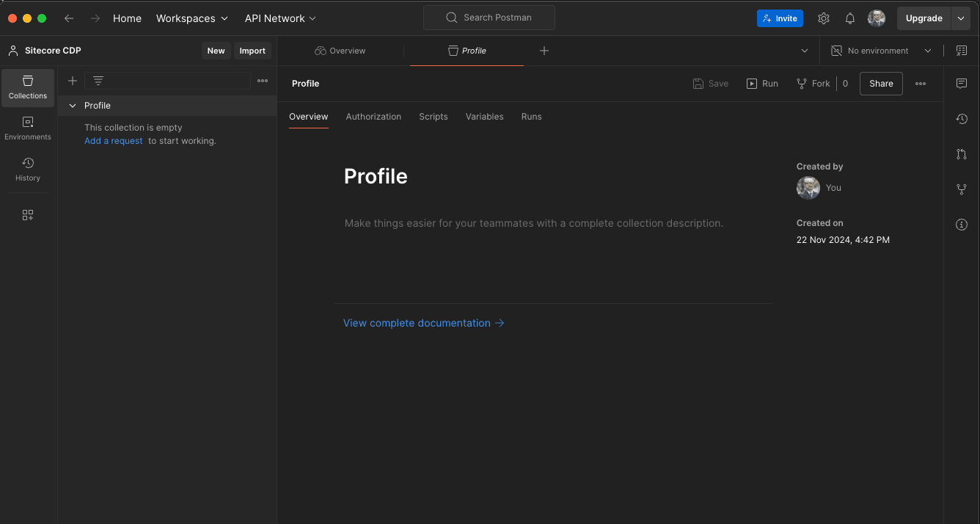The width and height of the screenshot is (980, 524).
Task: Open a new tab with plus button
Action: (x=544, y=51)
